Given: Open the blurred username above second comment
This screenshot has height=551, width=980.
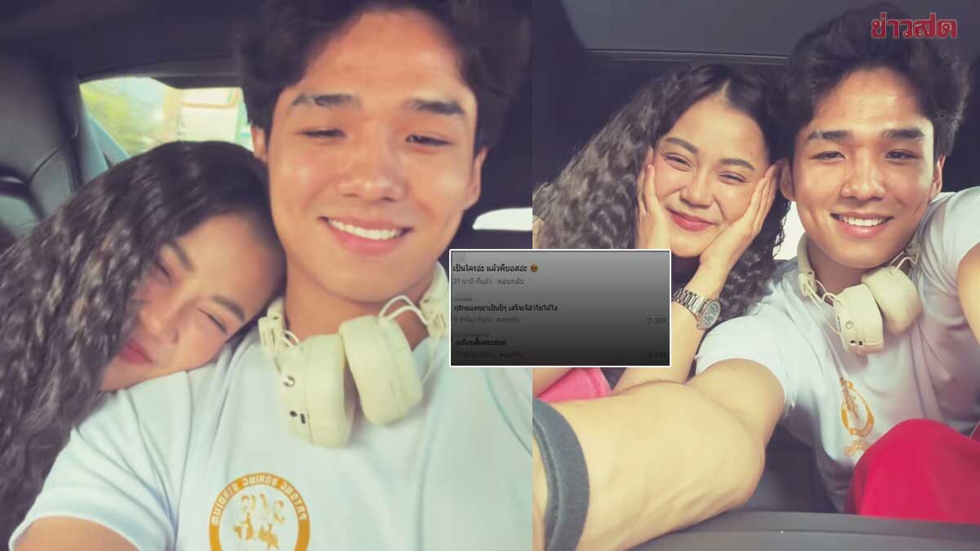Looking at the screenshot, I should pyautogui.click(x=464, y=298).
